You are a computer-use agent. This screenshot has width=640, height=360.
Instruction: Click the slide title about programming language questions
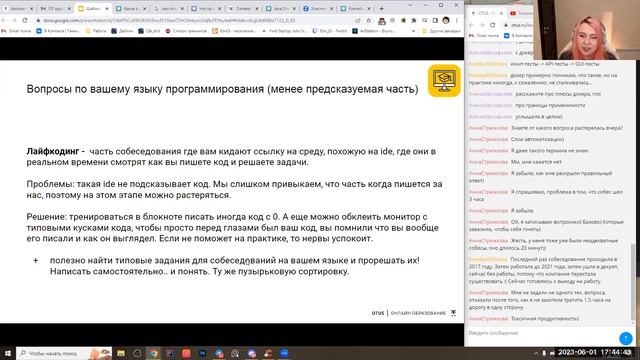pyautogui.click(x=222, y=89)
